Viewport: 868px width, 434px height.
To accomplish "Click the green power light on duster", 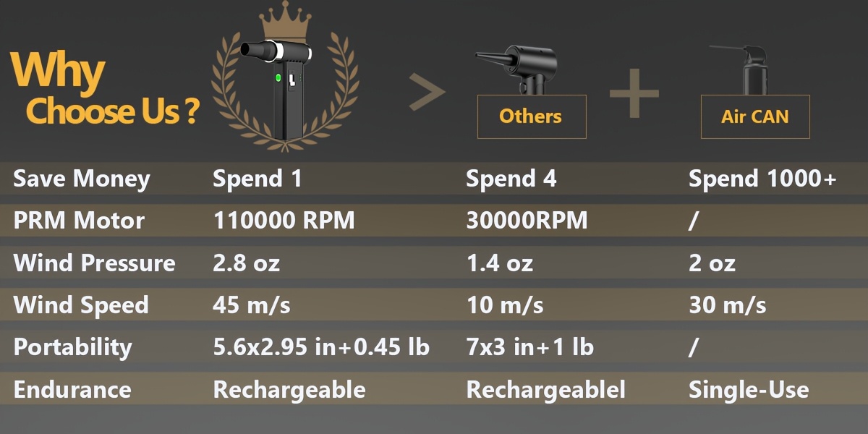I will click(x=278, y=77).
